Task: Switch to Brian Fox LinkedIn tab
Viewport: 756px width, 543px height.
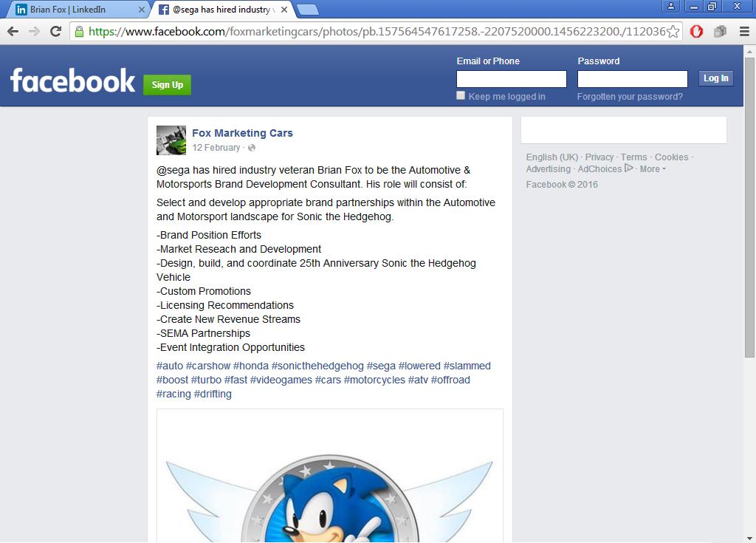Action: click(x=67, y=10)
